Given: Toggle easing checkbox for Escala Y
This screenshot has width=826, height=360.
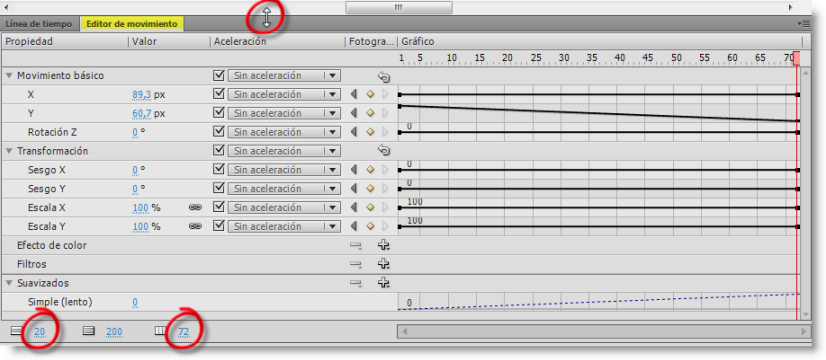Looking at the screenshot, I should (219, 226).
